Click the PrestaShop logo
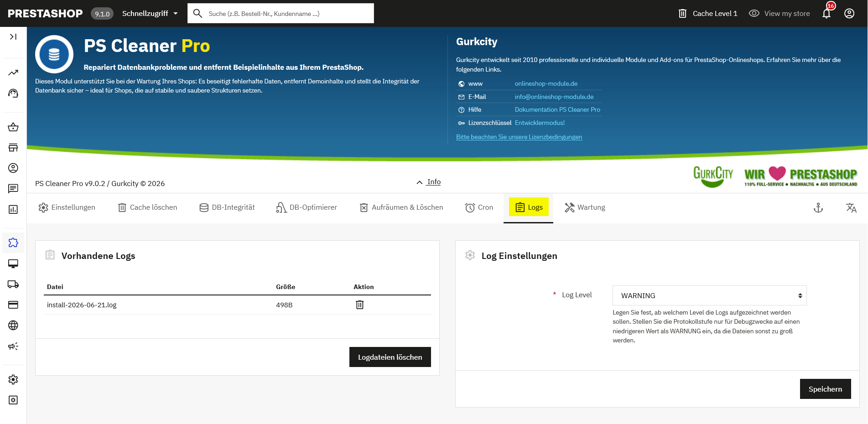The height and width of the screenshot is (424, 868). point(45,13)
